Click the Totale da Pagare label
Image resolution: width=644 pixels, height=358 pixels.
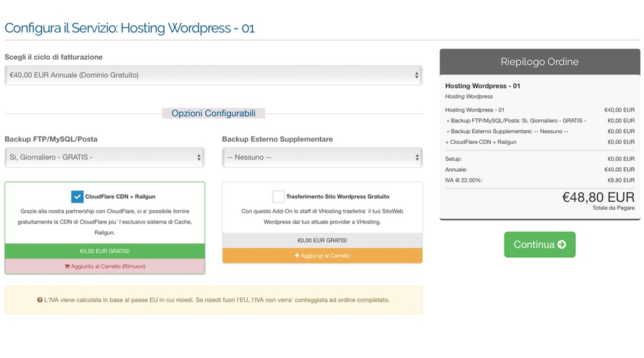pos(613,208)
